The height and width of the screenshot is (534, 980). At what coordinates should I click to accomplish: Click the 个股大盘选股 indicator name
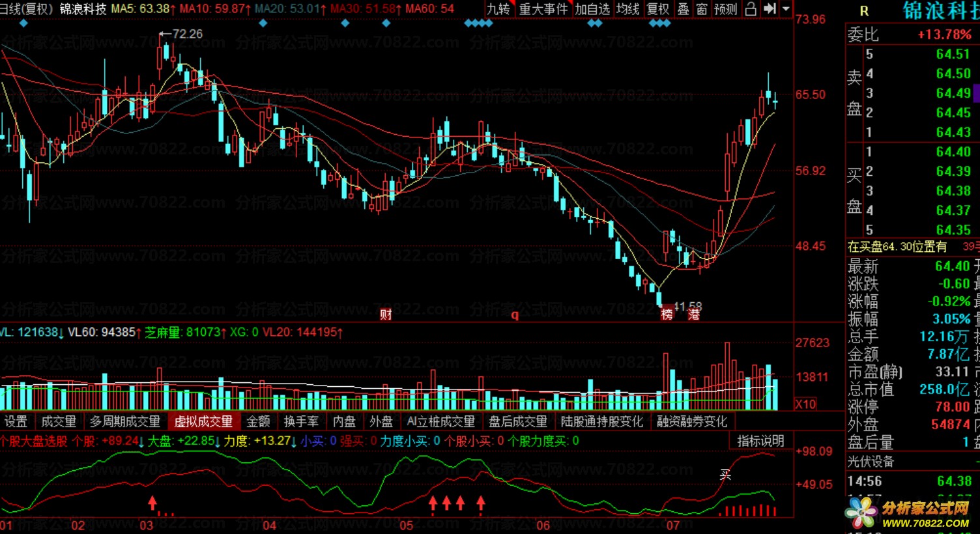point(34,441)
